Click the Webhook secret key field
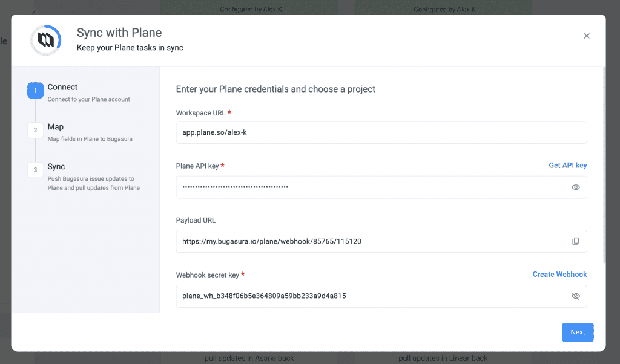Viewport: 620px width, 364px height. tap(381, 296)
